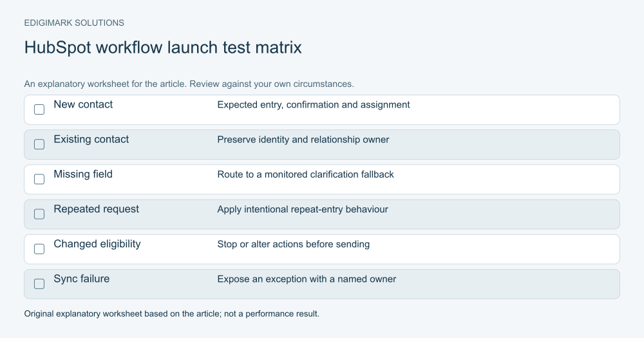Click 'Preserve identity and relationship owner' text
The width and height of the screenshot is (644, 338).
point(303,140)
